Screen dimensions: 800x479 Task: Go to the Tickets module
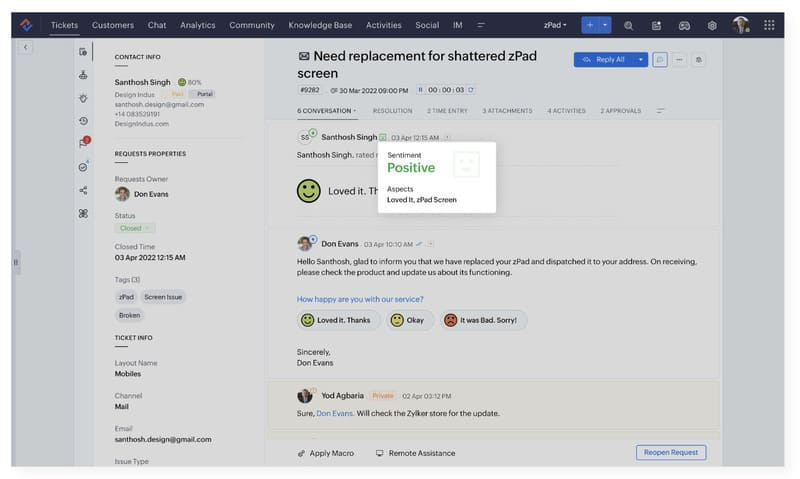(64, 25)
